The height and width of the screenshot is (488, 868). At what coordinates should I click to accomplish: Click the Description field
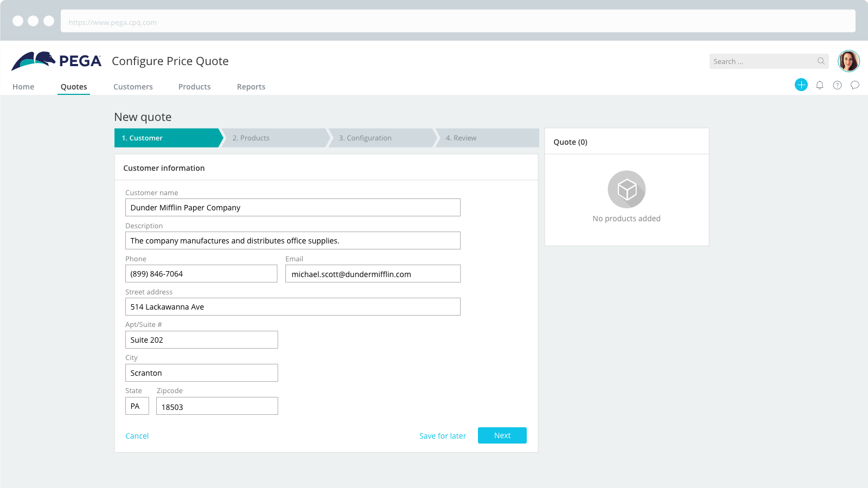(x=293, y=241)
